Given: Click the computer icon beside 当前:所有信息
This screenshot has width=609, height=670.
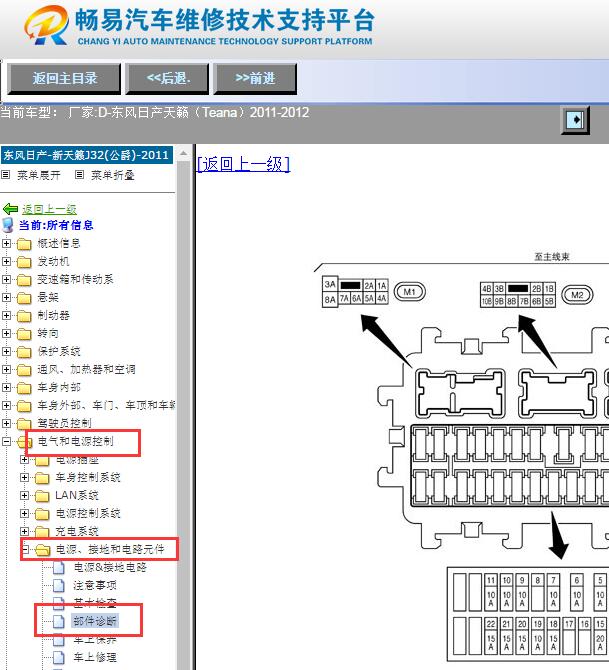Looking at the screenshot, I should [8, 225].
